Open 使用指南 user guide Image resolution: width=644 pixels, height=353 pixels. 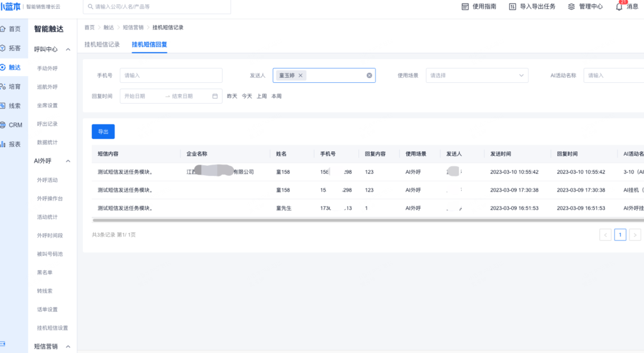(479, 7)
